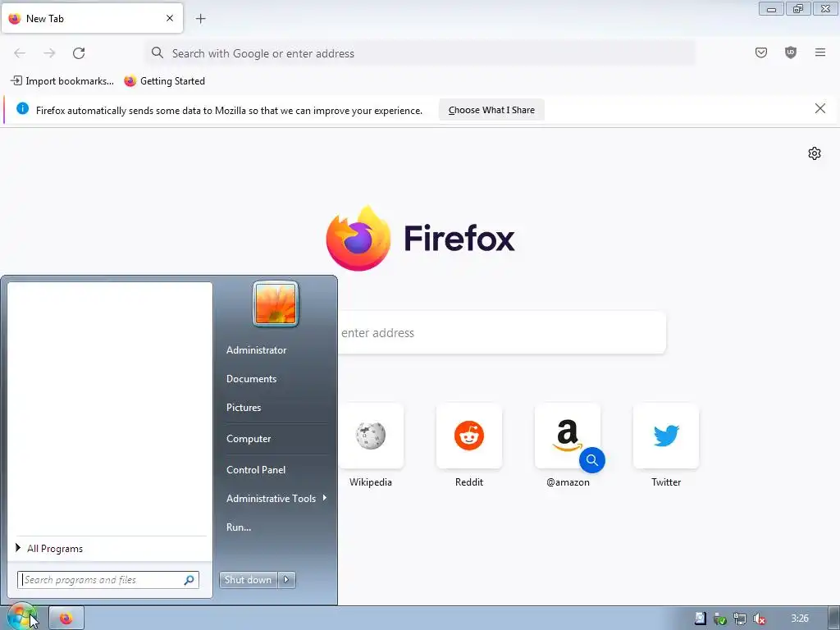Click the Shut down button
This screenshot has height=630, width=840.
pos(248,580)
